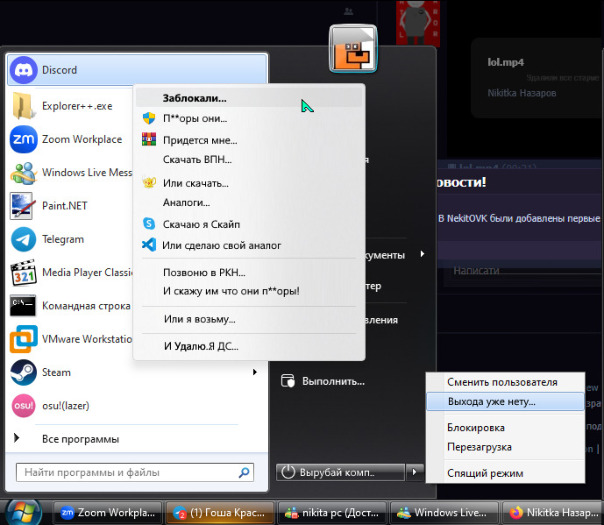Choose Выхода уже нету... option
The image size is (604, 525).
(505, 402)
